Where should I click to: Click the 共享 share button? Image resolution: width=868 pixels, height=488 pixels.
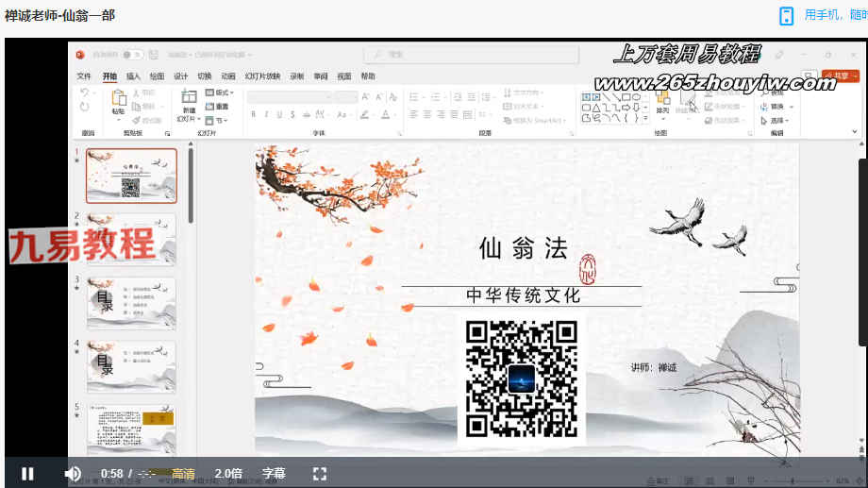(841, 76)
